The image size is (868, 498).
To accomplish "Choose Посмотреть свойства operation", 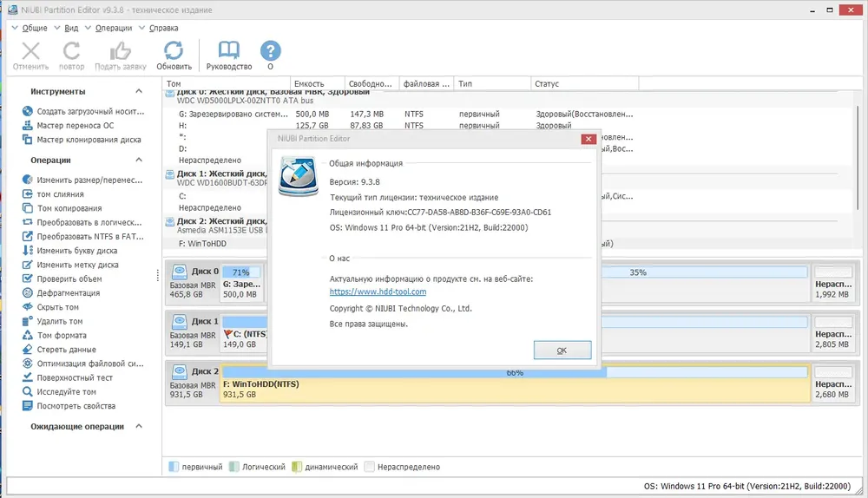I will [69, 405].
